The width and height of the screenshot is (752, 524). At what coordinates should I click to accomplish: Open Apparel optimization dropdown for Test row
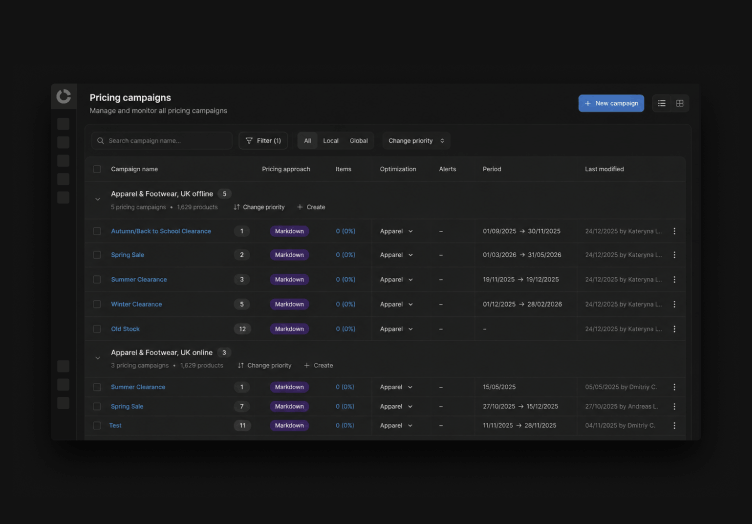click(396, 426)
